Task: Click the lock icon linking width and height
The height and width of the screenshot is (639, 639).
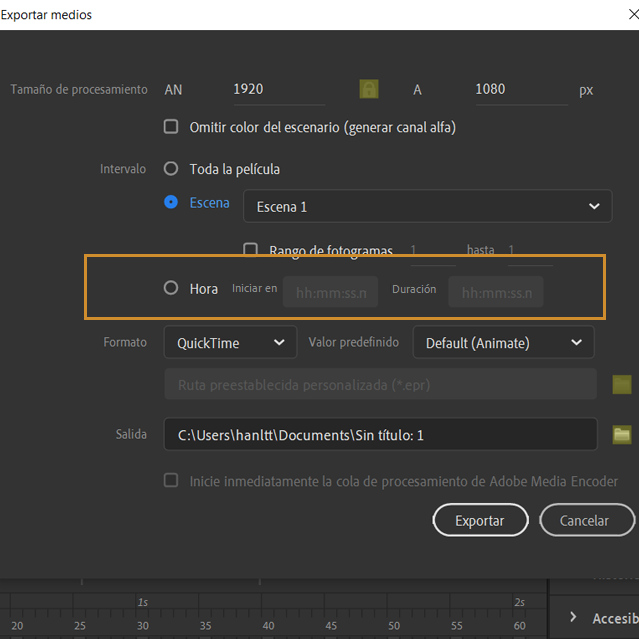Action: point(369,89)
